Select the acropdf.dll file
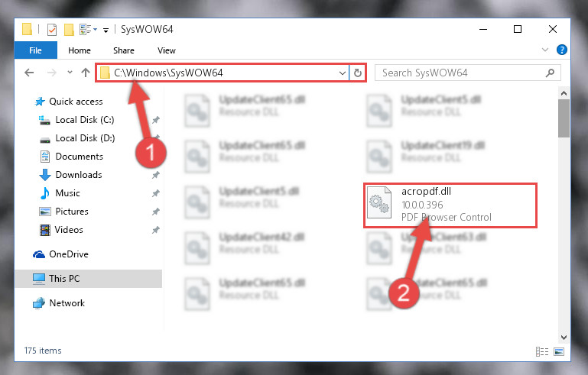This screenshot has height=375, width=588. coord(450,205)
